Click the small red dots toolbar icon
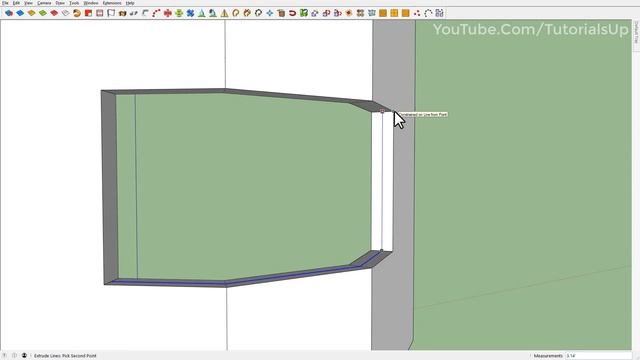This screenshot has width=640, height=360. tap(417, 13)
